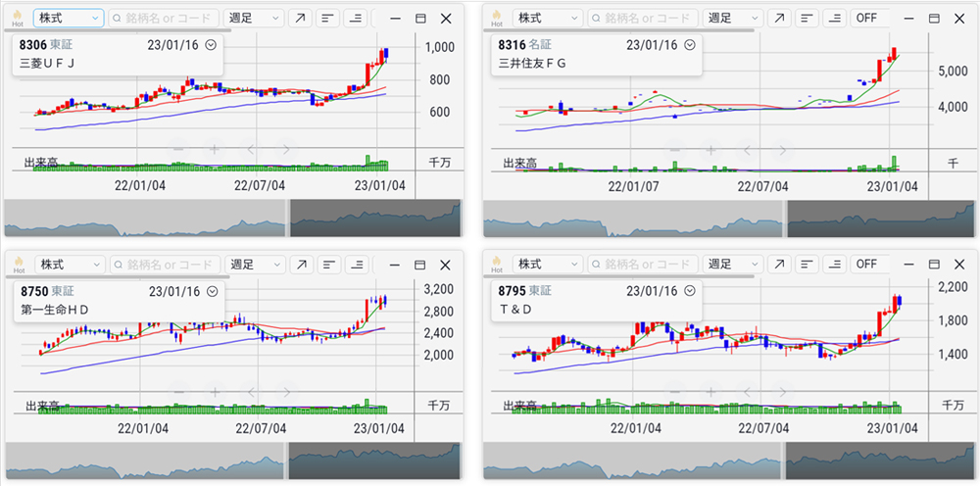This screenshot has height=486, width=980.
Task: Click the 8795 東証 code label
Action: point(525,290)
